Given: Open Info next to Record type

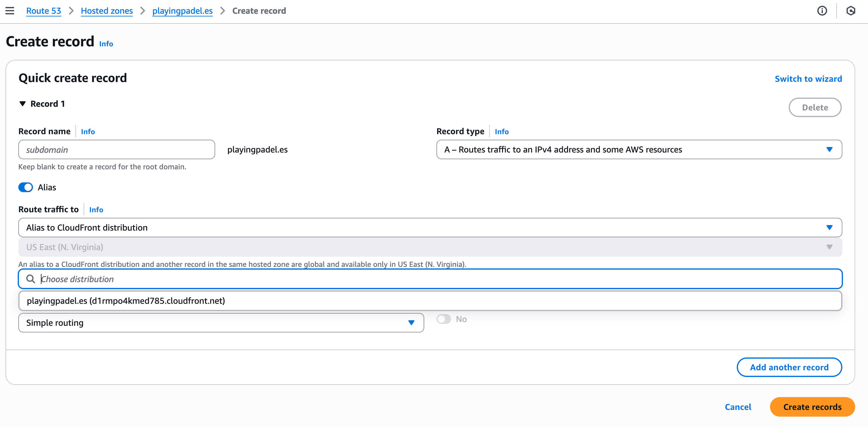Looking at the screenshot, I should (501, 132).
